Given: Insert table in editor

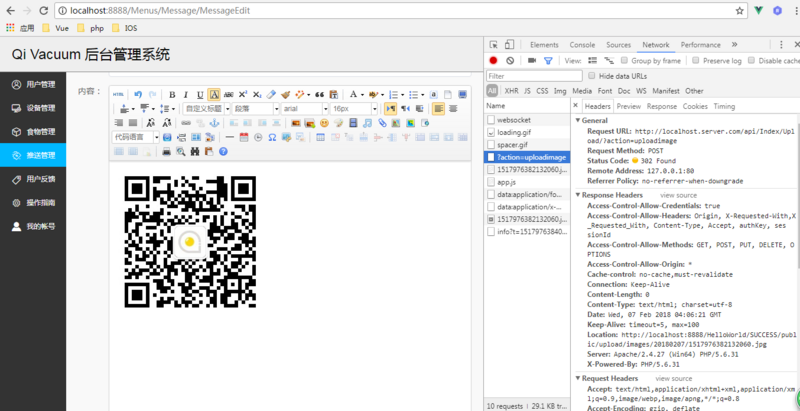Looking at the screenshot, I should point(320,137).
